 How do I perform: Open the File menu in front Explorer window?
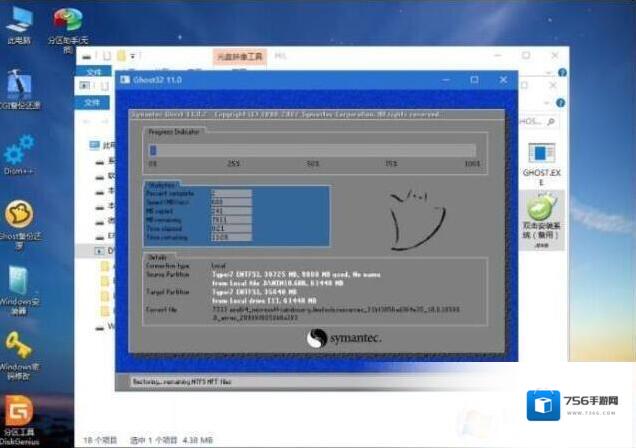click(x=93, y=102)
